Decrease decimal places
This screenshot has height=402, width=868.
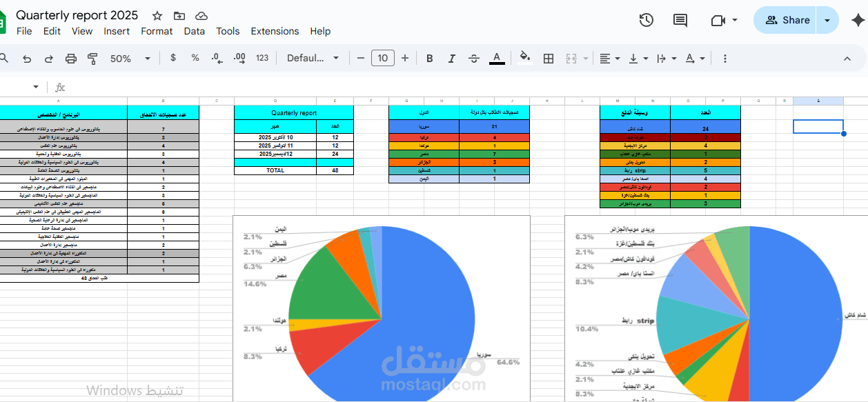coord(217,58)
